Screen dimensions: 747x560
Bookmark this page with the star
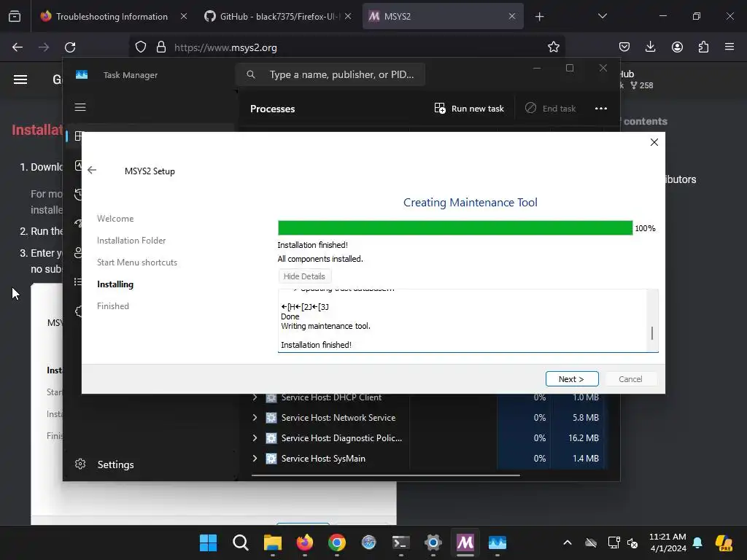click(x=553, y=47)
